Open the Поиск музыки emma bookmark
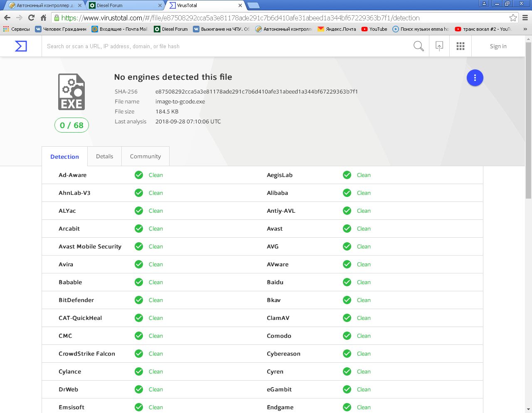Image resolution: width=532 pixels, height=413 pixels. [421, 29]
